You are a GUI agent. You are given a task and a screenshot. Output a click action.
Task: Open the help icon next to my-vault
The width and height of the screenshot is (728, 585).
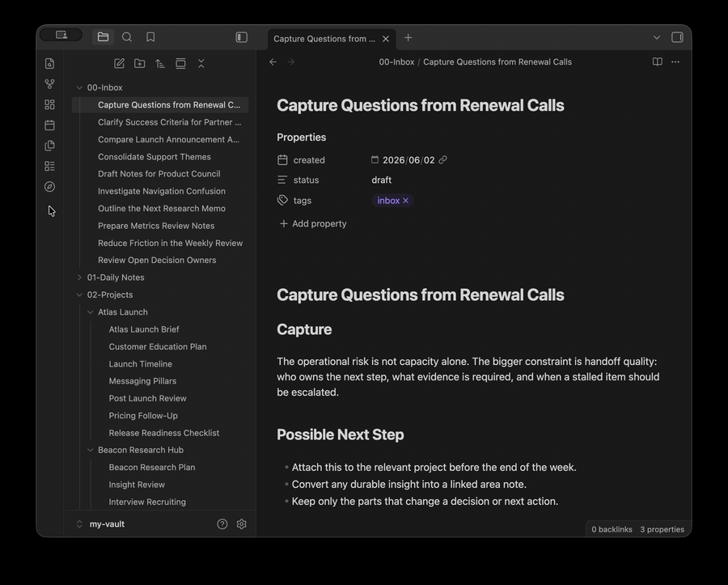(x=222, y=524)
